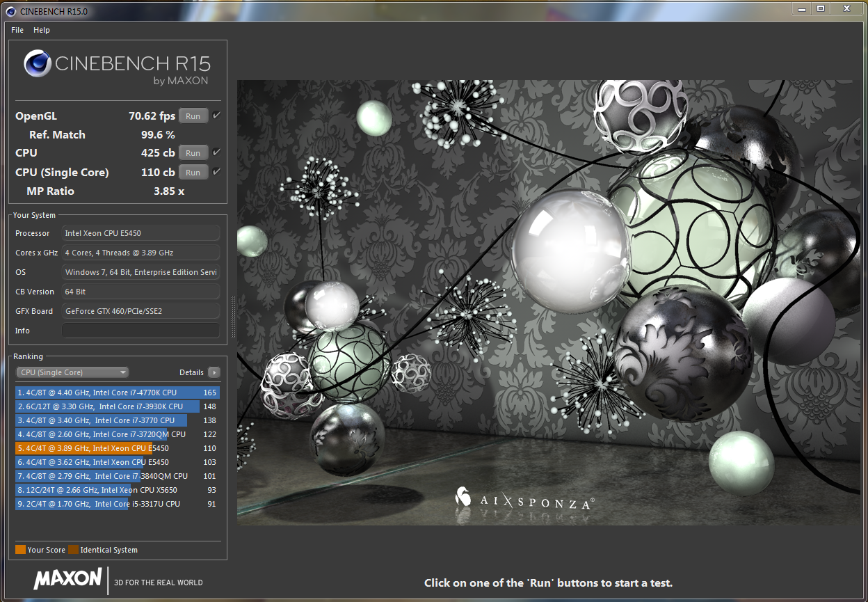Click the single core 110 cb score
This screenshot has height=602, width=868.
[x=158, y=173]
